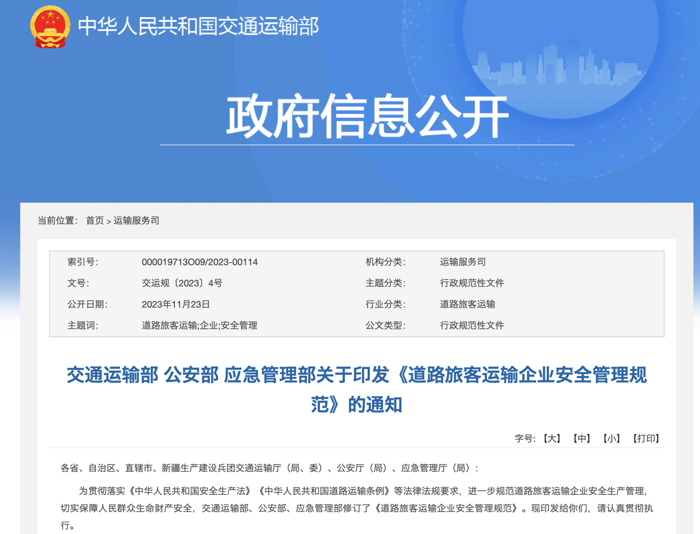Open 运输服务司 in the breadcrumb trail
This screenshot has height=534, width=700.
[x=136, y=220]
